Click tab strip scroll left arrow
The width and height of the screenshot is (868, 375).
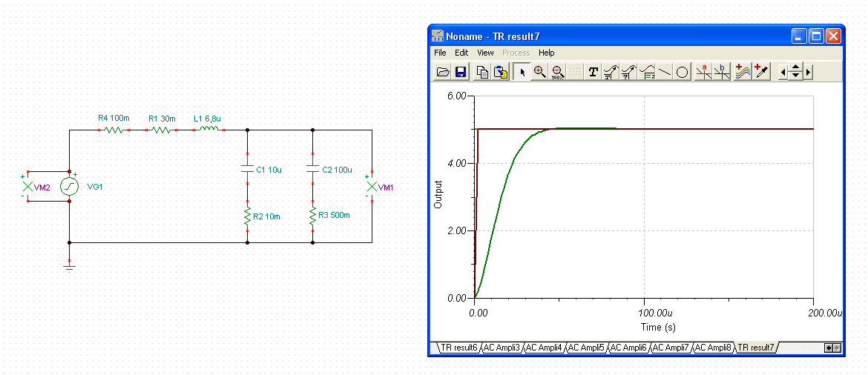click(x=828, y=348)
